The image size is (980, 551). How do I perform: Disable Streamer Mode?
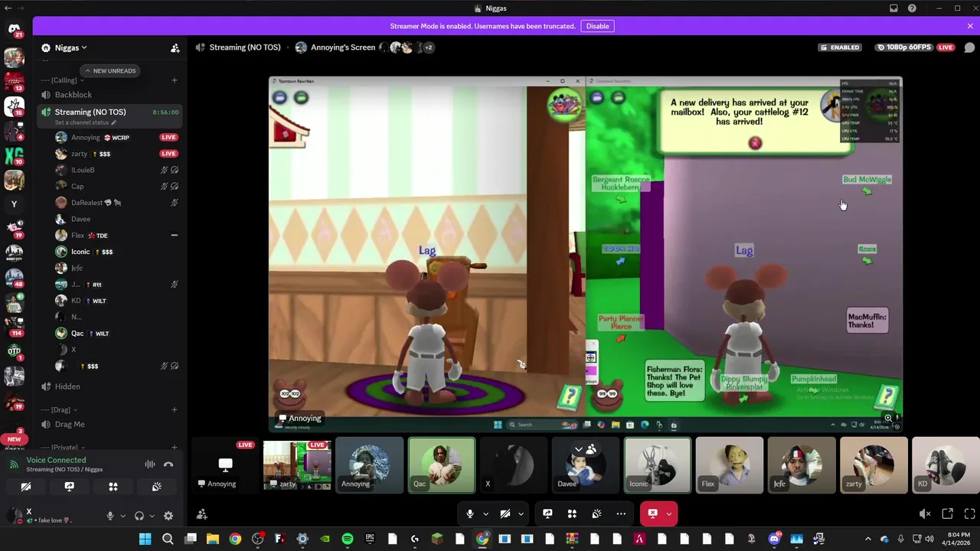click(x=597, y=26)
